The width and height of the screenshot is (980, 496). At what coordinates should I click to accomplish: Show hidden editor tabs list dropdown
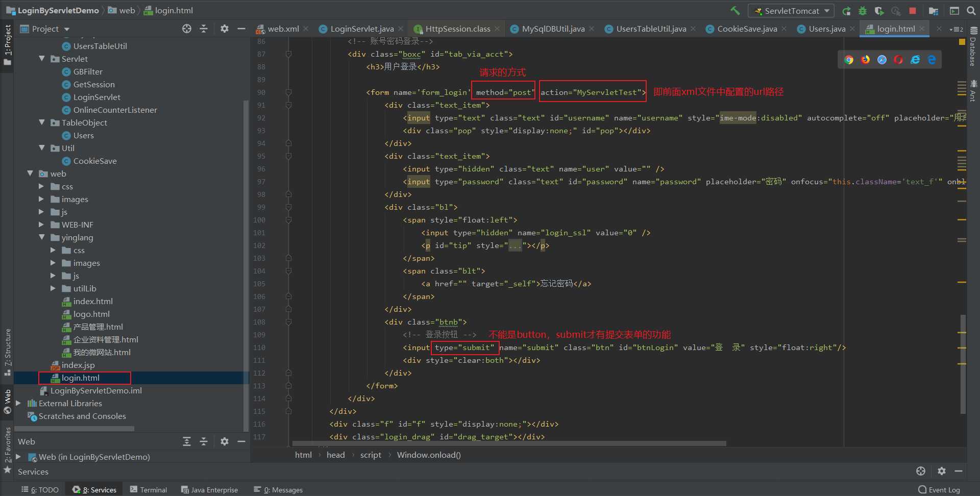(956, 29)
